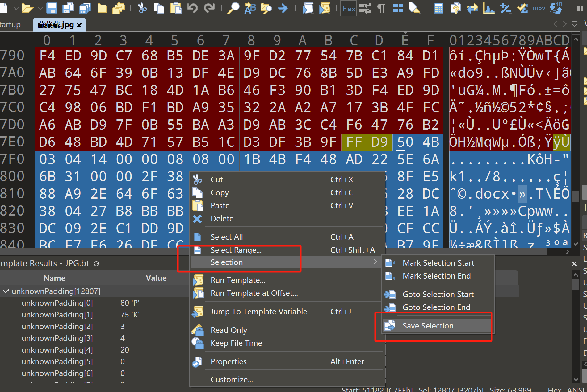Toggle Keep File Time option
Viewport: 587px width, 392px height.
[x=287, y=343]
